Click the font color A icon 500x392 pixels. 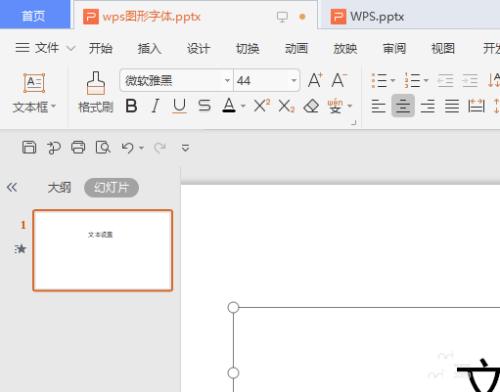229,106
